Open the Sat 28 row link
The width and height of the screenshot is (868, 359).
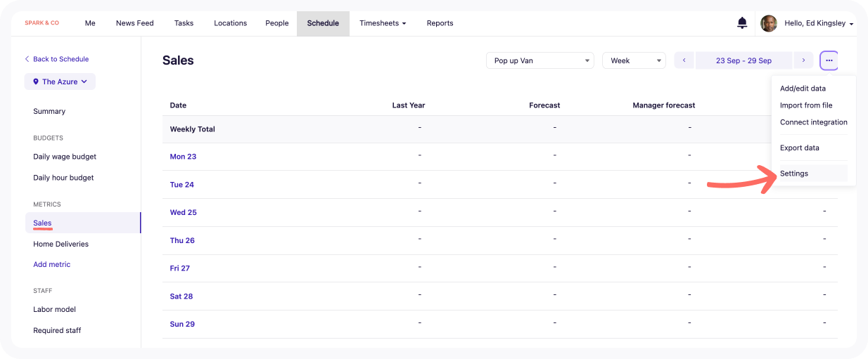[x=181, y=296]
